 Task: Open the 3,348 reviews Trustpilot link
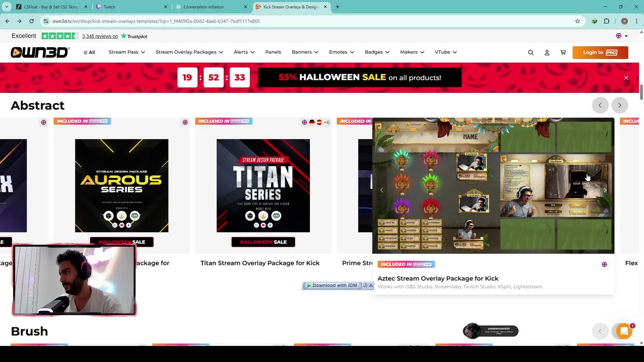click(x=100, y=36)
